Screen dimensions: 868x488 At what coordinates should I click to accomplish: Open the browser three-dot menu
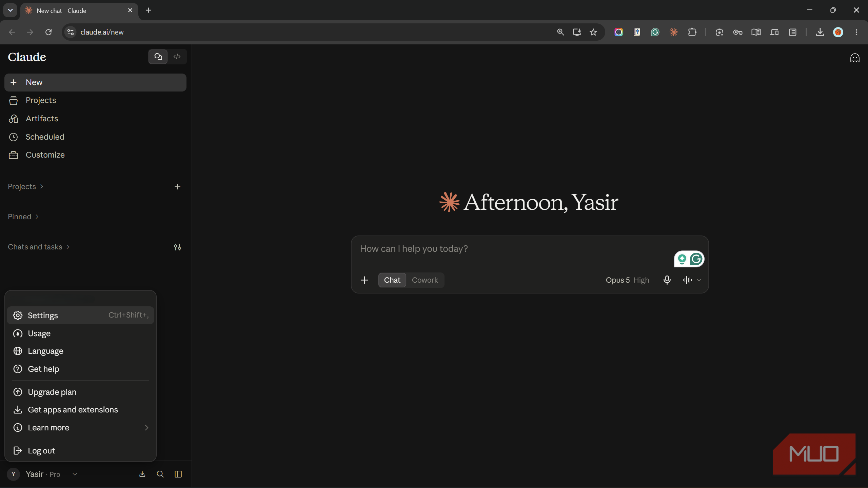pyautogui.click(x=856, y=32)
